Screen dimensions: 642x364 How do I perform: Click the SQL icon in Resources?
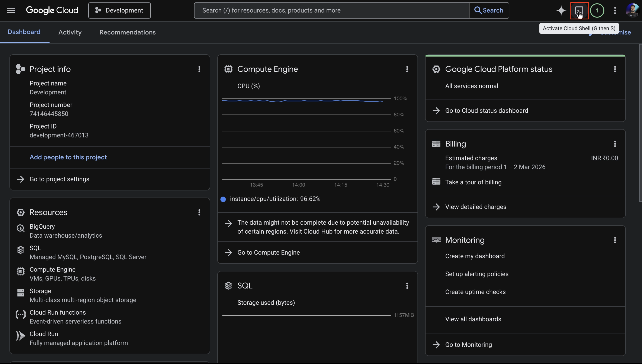pos(20,250)
